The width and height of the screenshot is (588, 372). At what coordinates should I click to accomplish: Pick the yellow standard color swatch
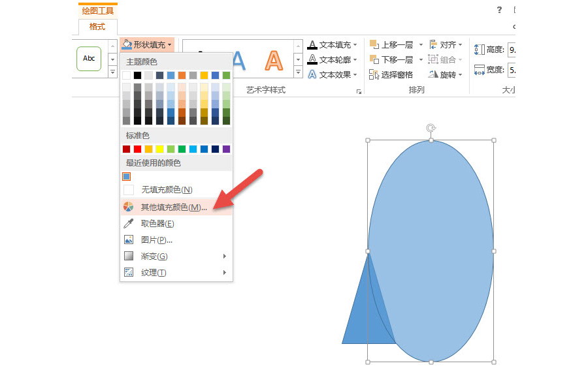[160, 149]
